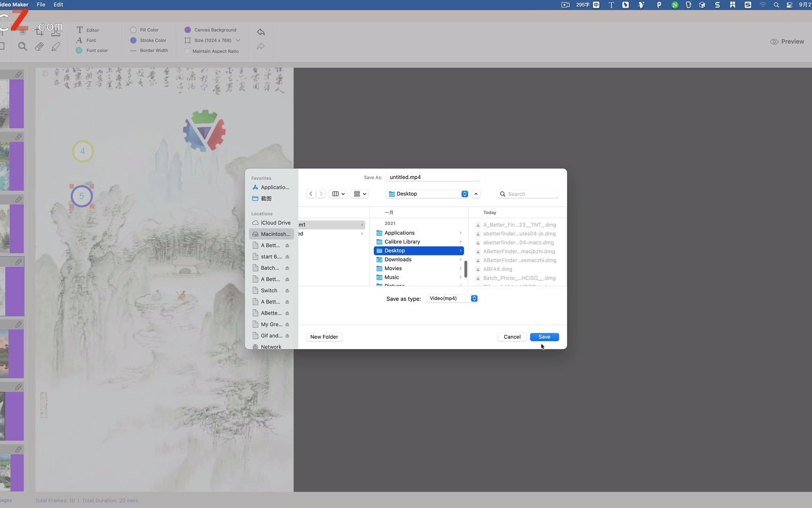The width and height of the screenshot is (812, 508).
Task: Click the Search field in save dialog
Action: point(528,194)
